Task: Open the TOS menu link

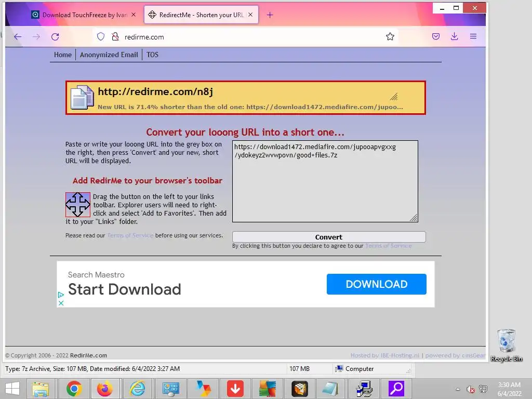Action: 152,55
